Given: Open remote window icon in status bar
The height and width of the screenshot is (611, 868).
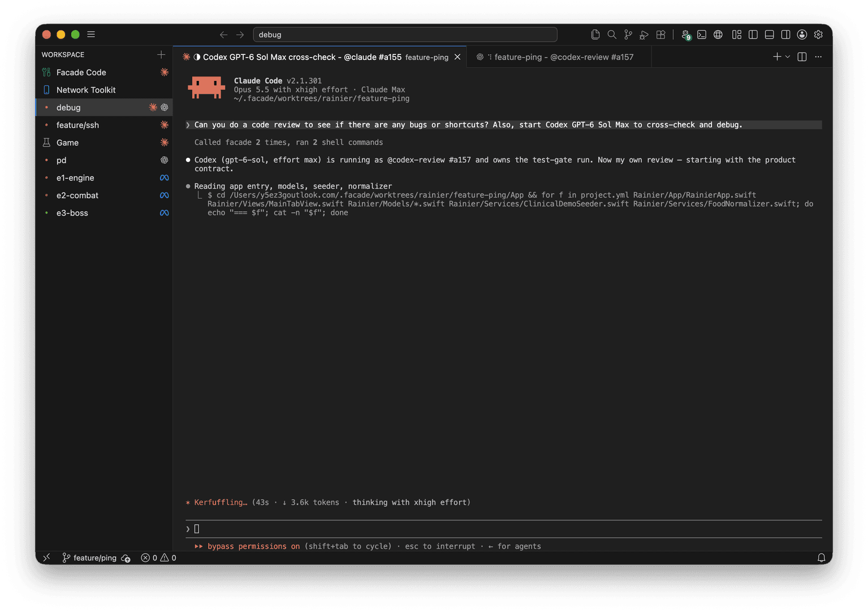Looking at the screenshot, I should [46, 558].
